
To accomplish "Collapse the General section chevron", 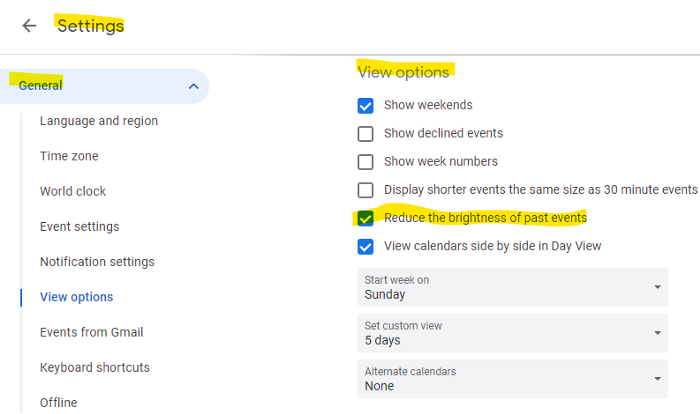I will pyautogui.click(x=193, y=86).
